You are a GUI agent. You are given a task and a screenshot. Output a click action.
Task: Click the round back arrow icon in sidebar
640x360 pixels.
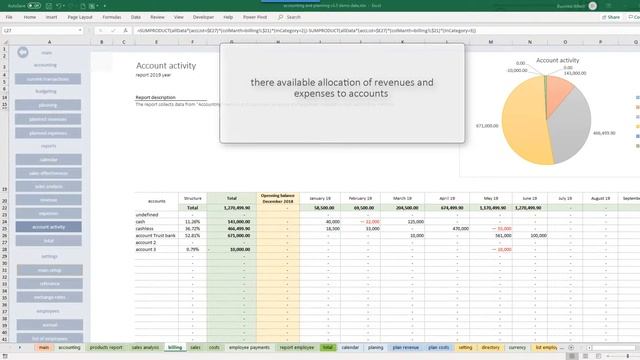click(x=23, y=52)
